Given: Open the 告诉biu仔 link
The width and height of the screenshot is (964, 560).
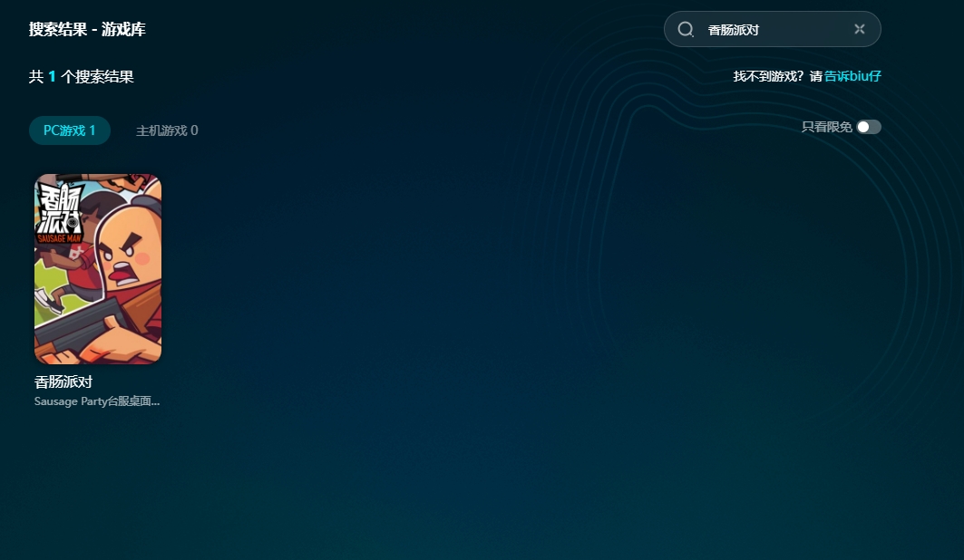Looking at the screenshot, I should (852, 76).
